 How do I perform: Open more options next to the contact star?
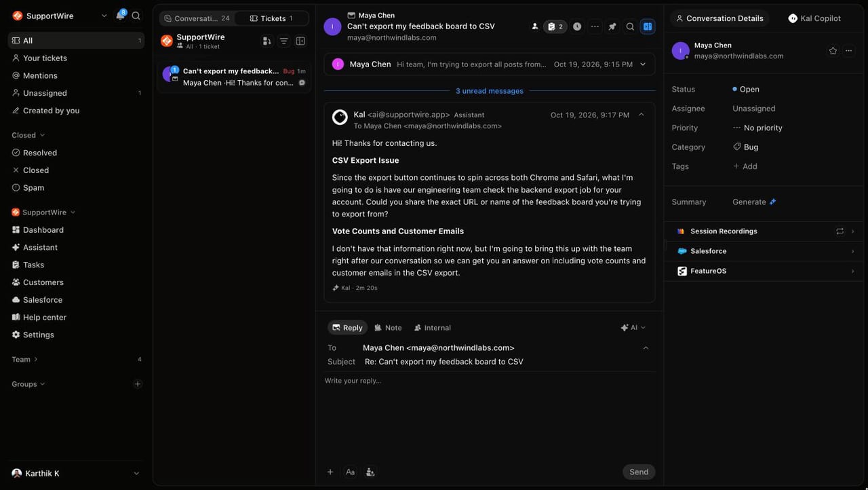pyautogui.click(x=849, y=51)
